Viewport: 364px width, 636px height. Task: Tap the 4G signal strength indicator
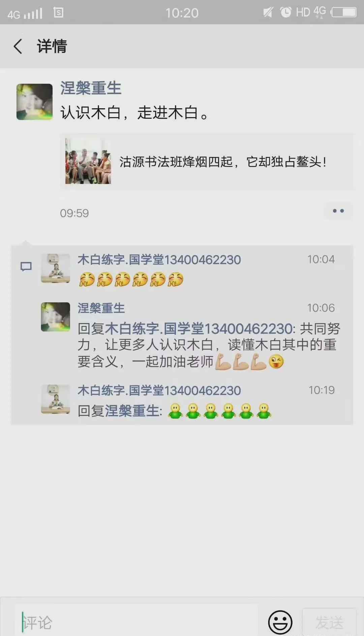pos(25,14)
